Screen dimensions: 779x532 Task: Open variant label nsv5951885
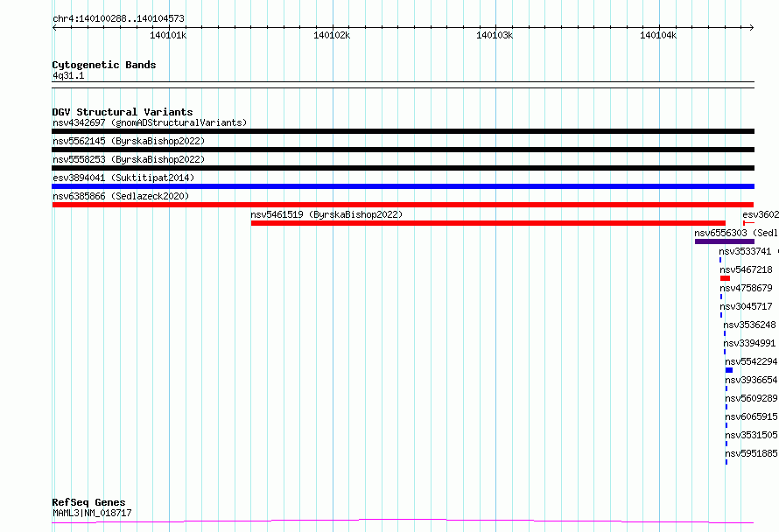(751, 453)
